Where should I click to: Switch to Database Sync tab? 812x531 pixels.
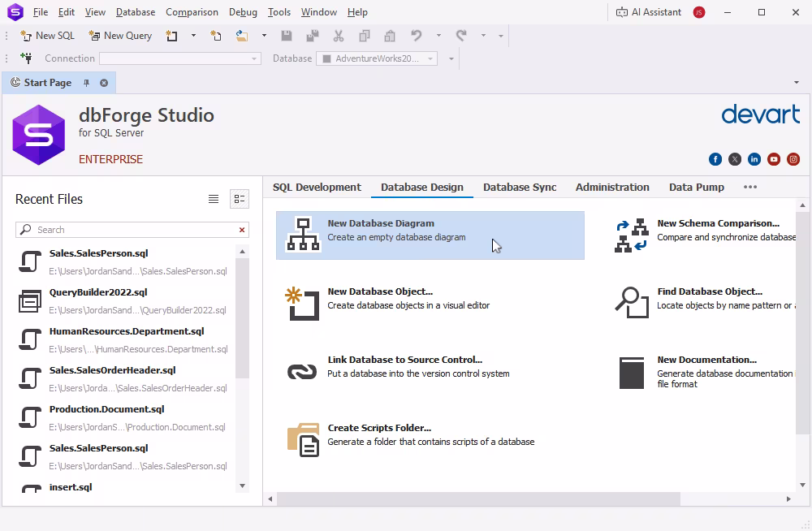(x=520, y=187)
